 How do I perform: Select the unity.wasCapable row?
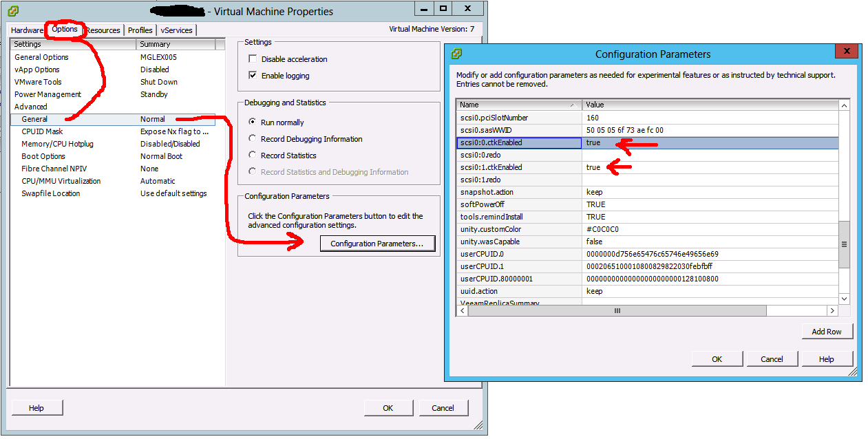click(x=648, y=242)
